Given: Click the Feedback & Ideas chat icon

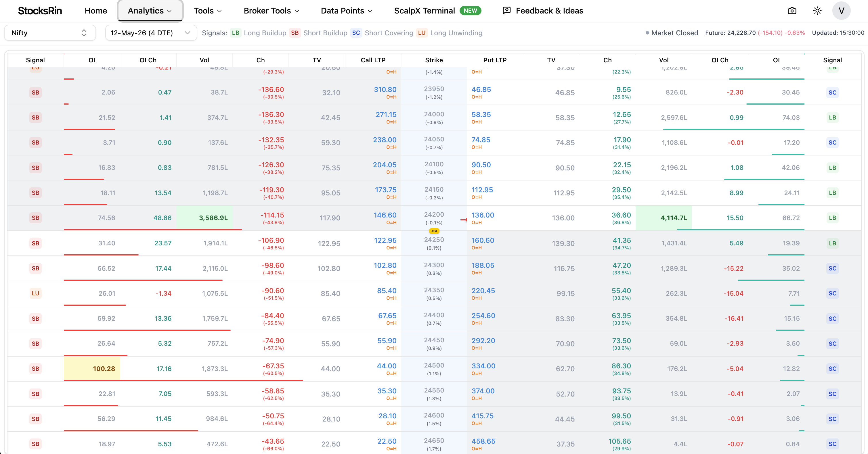Looking at the screenshot, I should [x=506, y=11].
